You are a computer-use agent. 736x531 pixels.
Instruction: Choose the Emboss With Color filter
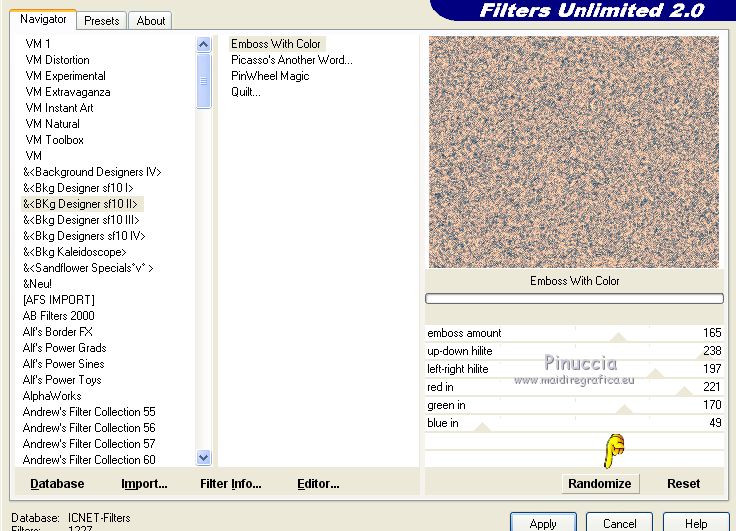[x=276, y=44]
